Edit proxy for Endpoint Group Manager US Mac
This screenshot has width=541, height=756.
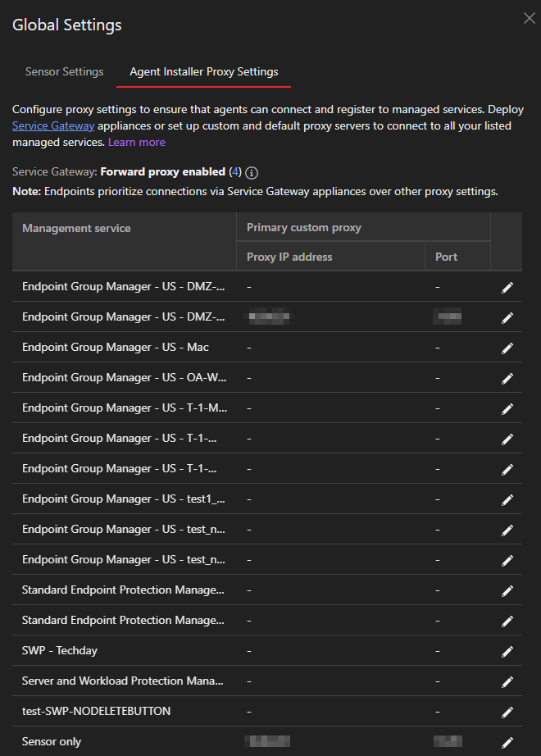click(507, 348)
